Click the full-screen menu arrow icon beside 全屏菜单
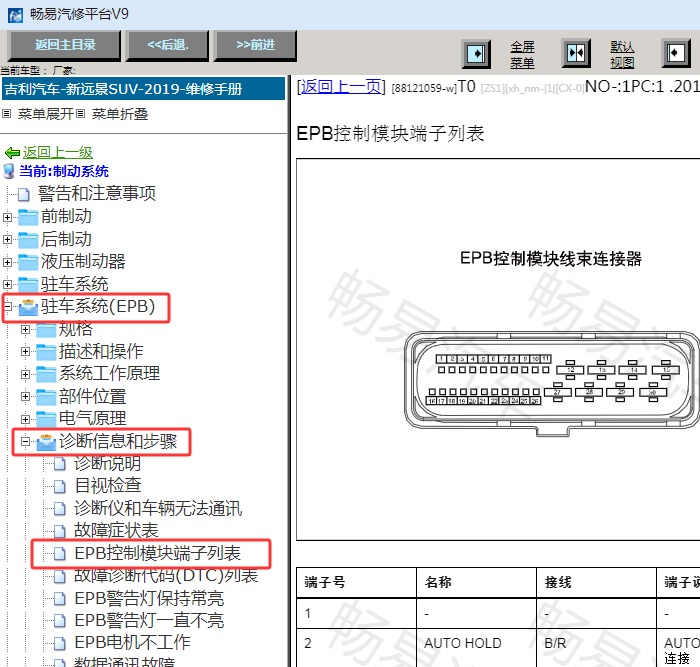Screen dimensions: 700x667 [x=476, y=54]
